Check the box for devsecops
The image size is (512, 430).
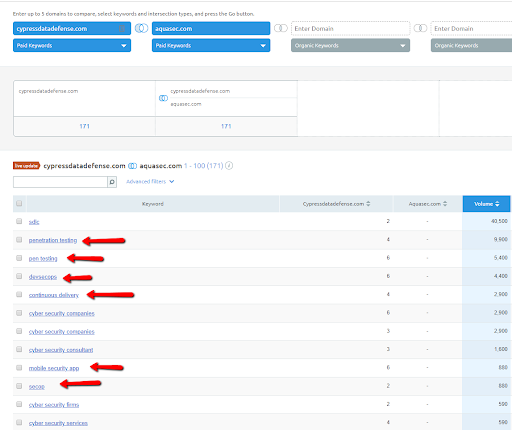pyautogui.click(x=19, y=276)
